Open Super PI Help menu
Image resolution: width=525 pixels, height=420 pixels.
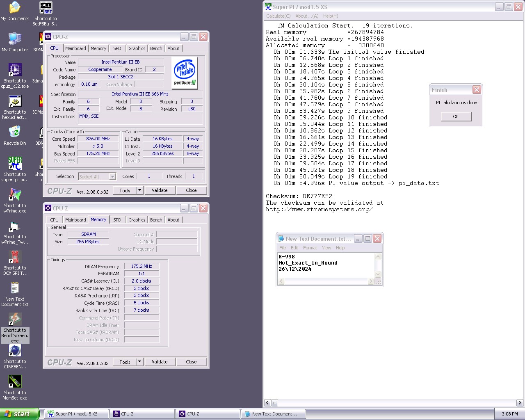pyautogui.click(x=331, y=16)
